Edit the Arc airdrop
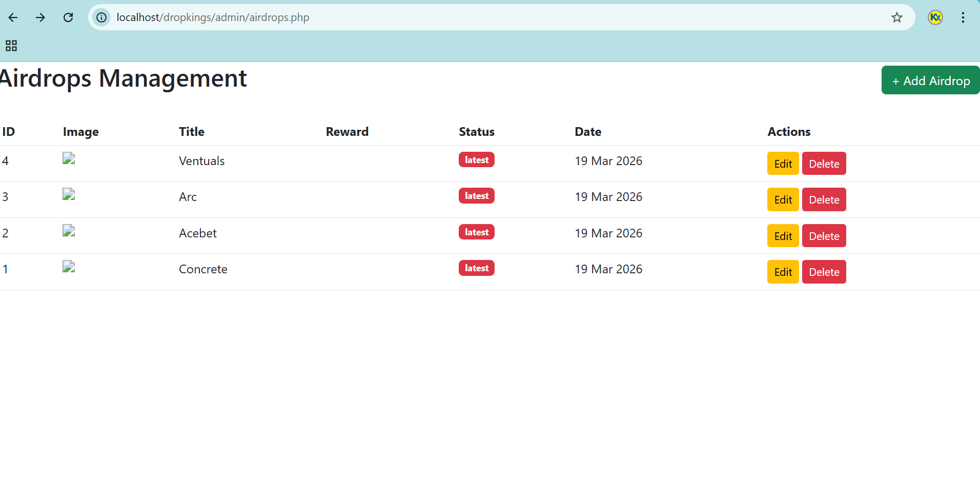This screenshot has height=482, width=980. pyautogui.click(x=783, y=199)
